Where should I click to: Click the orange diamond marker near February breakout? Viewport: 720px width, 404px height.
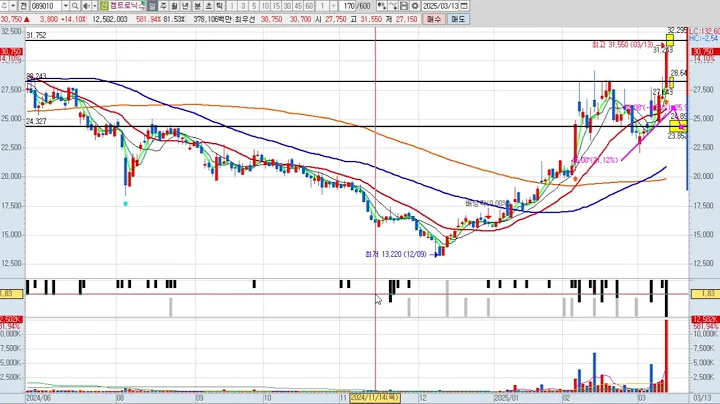click(575, 179)
